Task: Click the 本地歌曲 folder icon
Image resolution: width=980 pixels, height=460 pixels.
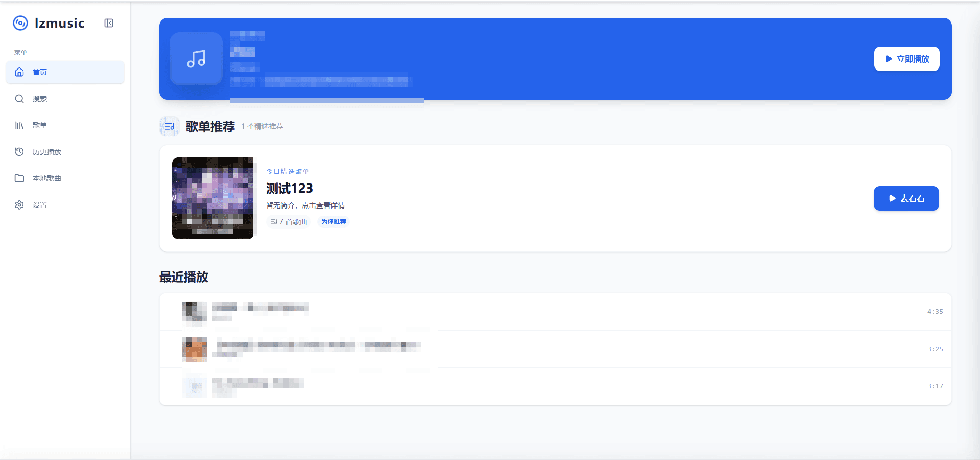Action: tap(19, 178)
